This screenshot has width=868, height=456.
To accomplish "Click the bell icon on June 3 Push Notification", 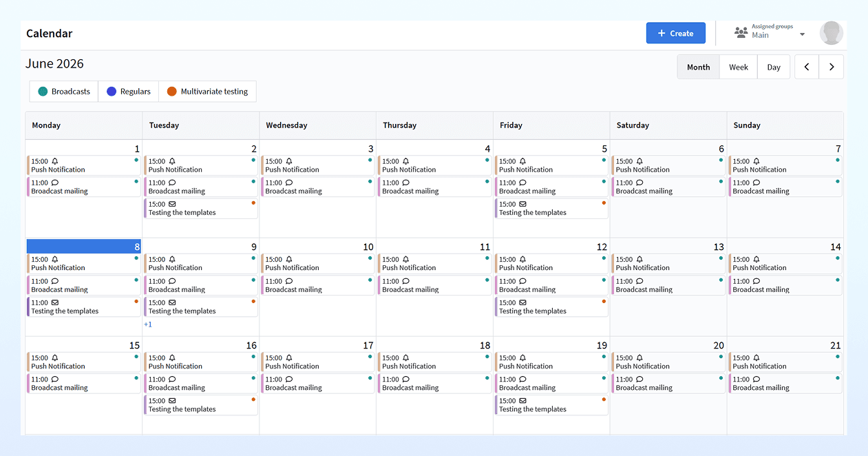I will [289, 161].
